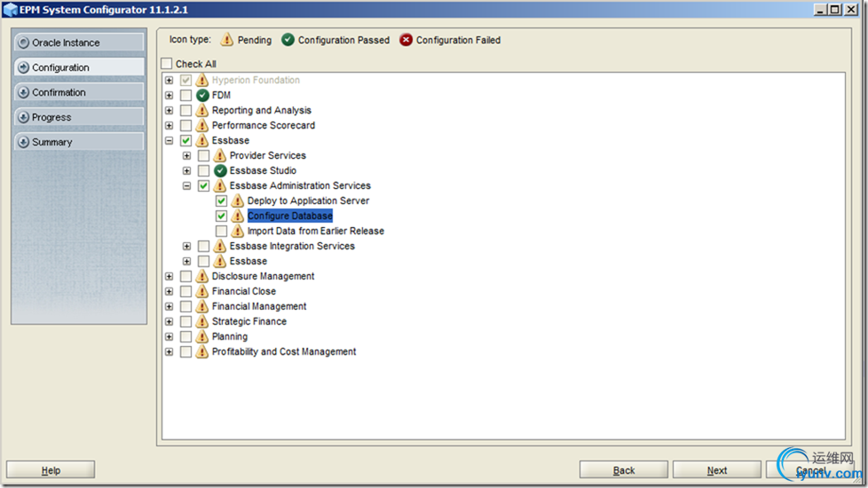Expand the Hyperion Foundation node

click(x=170, y=80)
